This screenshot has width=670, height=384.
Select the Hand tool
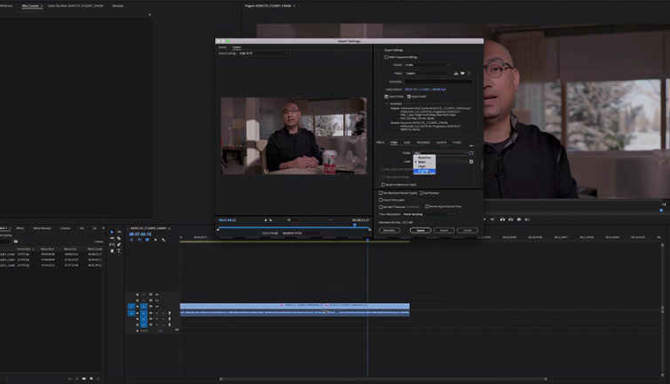pyautogui.click(x=112, y=251)
